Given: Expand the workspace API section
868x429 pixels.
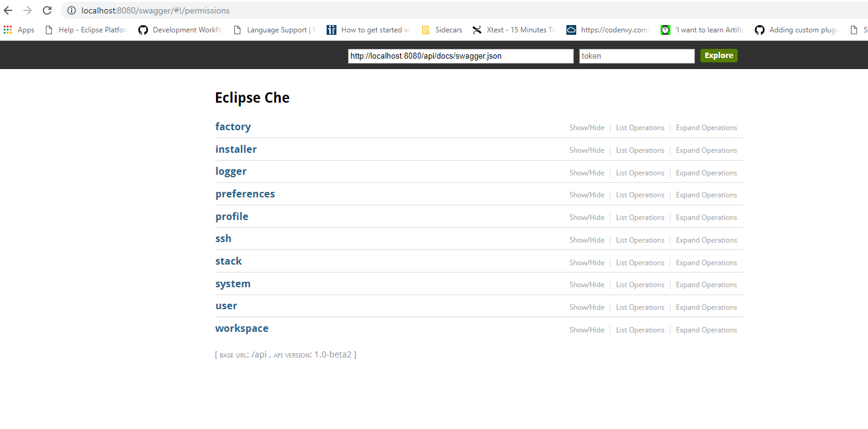Looking at the screenshot, I should 242,328.
